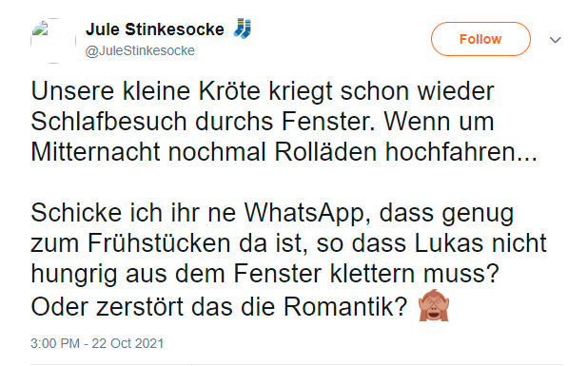Open the display name Jule Stinkesocke
This screenshot has height=366, width=588.
(155, 29)
